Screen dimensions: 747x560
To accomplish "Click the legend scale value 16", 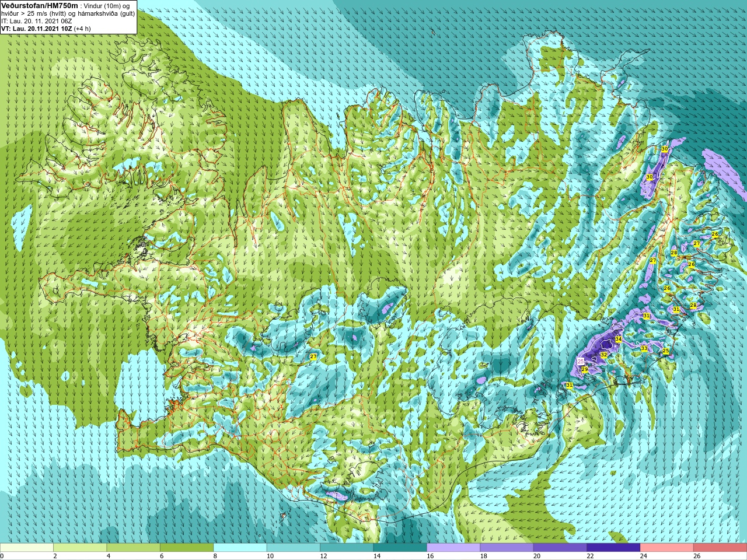I will pos(430,556).
